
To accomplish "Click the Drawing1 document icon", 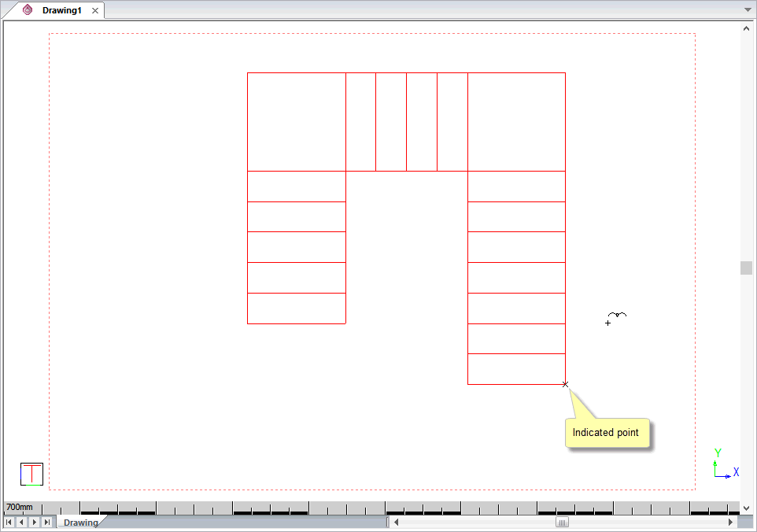I will click(x=28, y=10).
